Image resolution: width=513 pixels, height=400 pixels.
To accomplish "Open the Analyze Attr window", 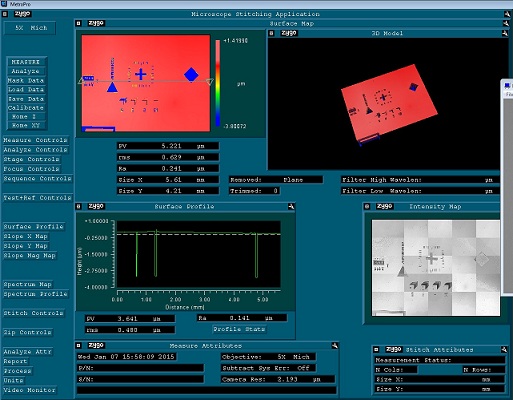I will click(x=28, y=352).
